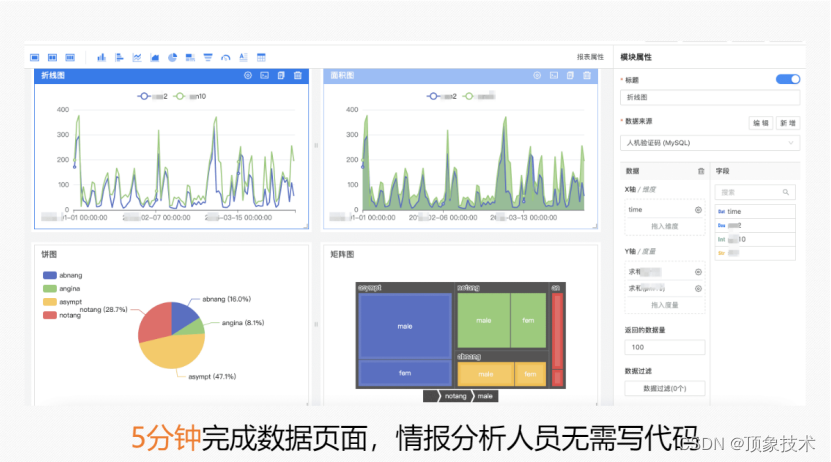This screenshot has height=462, width=831.
Task: Click asympt male block in treemap
Action: coord(405,326)
